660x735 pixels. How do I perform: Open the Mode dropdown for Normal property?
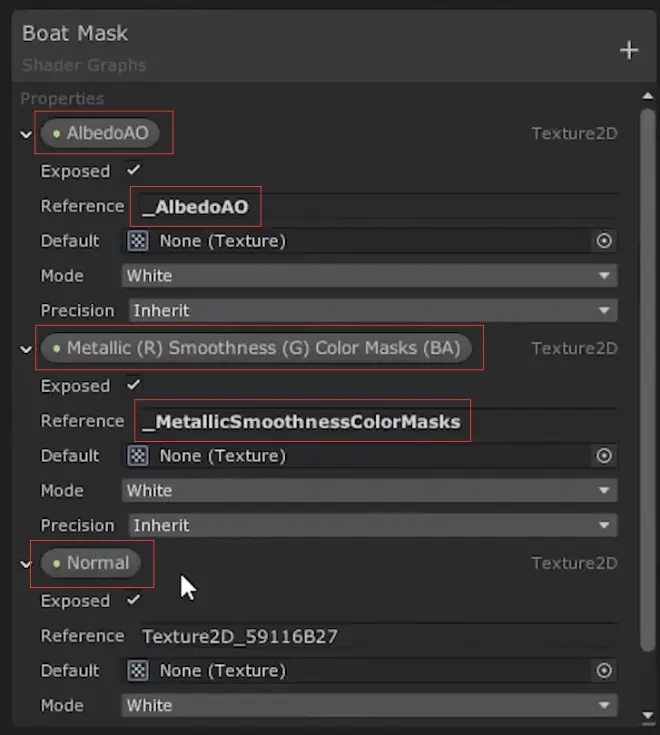[x=369, y=705]
